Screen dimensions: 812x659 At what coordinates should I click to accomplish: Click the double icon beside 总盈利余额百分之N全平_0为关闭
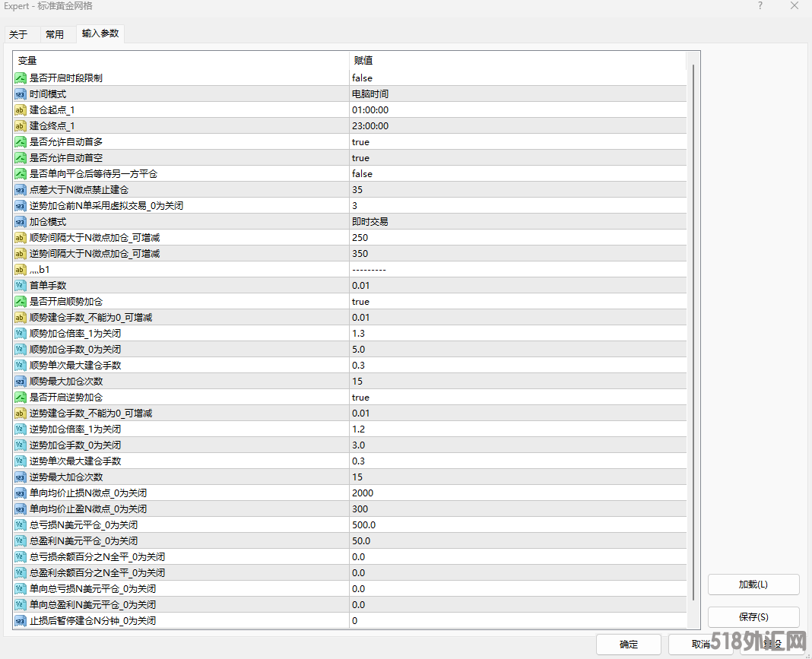[21, 573]
